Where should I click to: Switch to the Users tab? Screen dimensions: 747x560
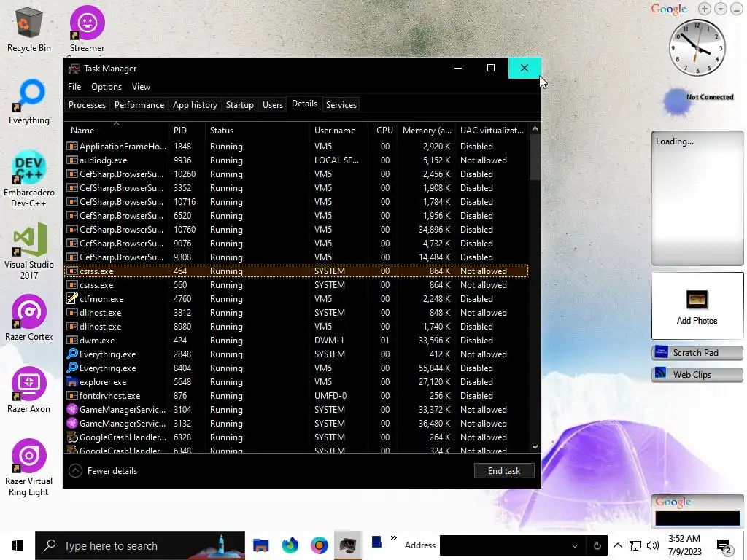[x=273, y=105]
